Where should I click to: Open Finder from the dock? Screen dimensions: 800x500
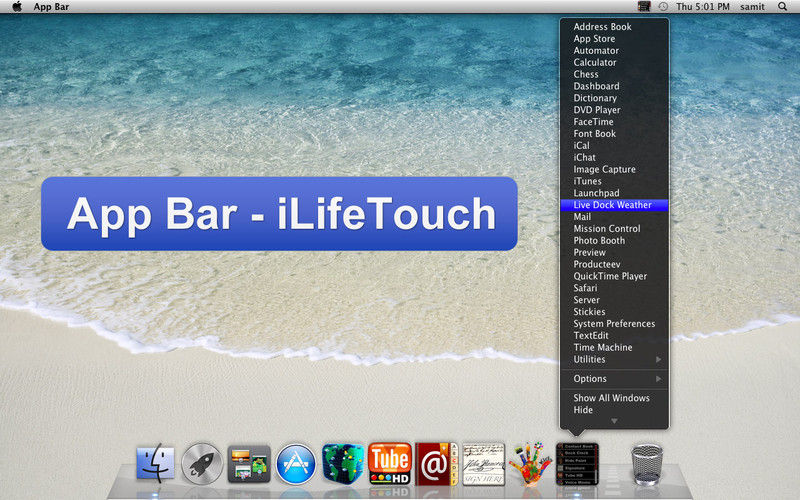156,463
